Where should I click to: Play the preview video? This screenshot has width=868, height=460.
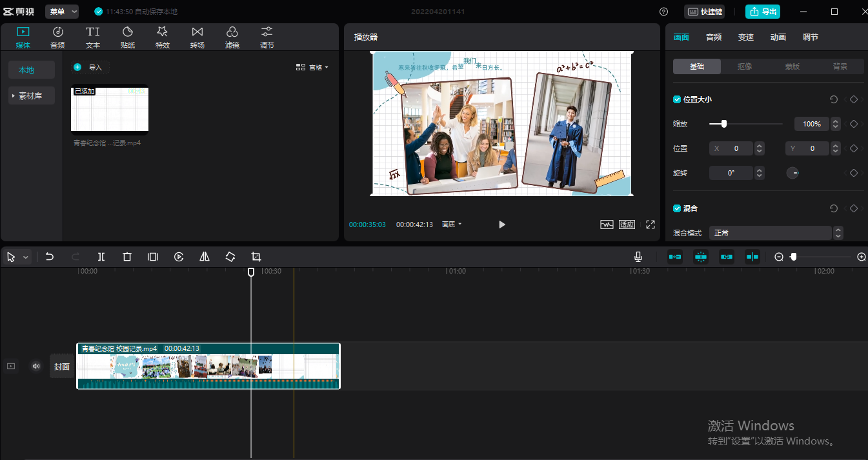point(502,225)
